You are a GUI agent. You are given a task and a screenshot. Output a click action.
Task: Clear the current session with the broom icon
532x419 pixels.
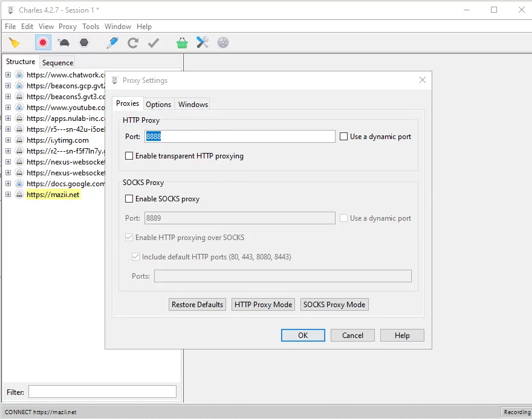coord(15,42)
